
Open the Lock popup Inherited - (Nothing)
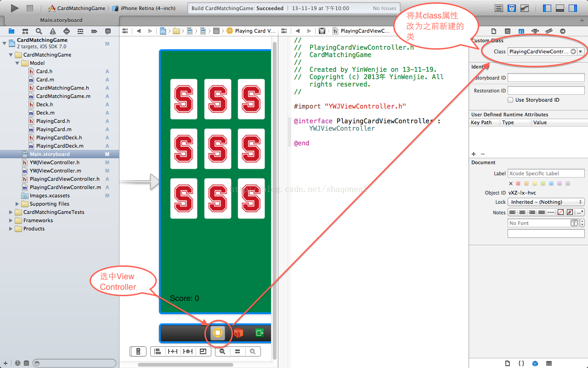coord(546,202)
